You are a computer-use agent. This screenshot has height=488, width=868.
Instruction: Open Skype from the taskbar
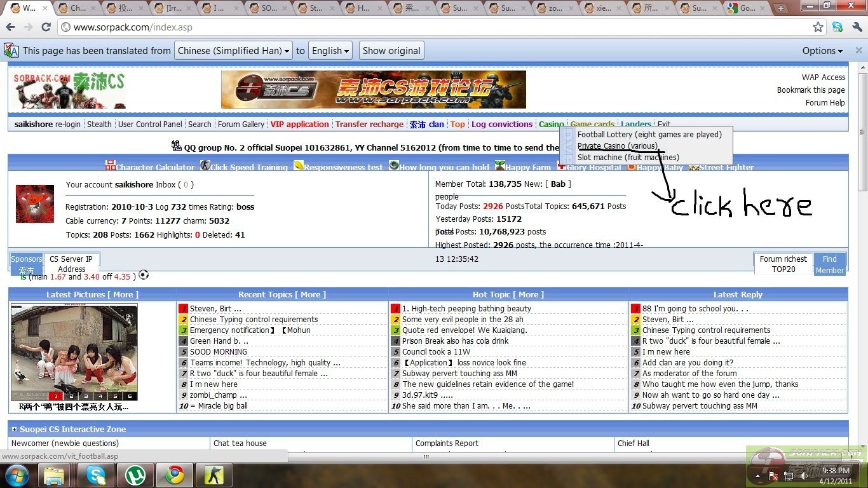click(96, 475)
